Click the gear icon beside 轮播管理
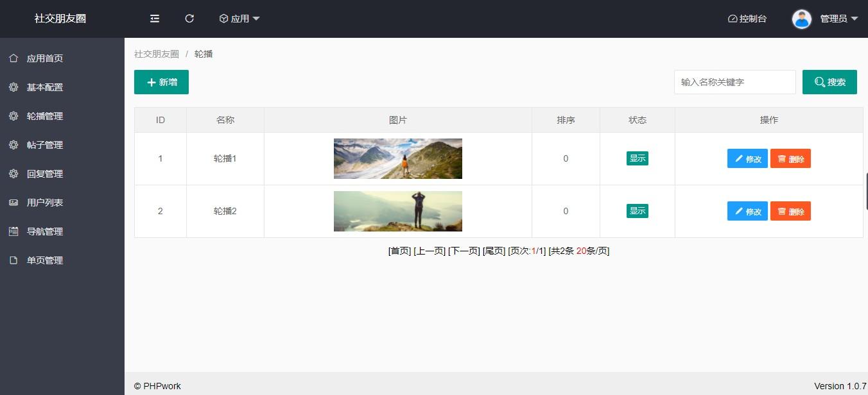Screen dimensions: 868x395 point(13,116)
